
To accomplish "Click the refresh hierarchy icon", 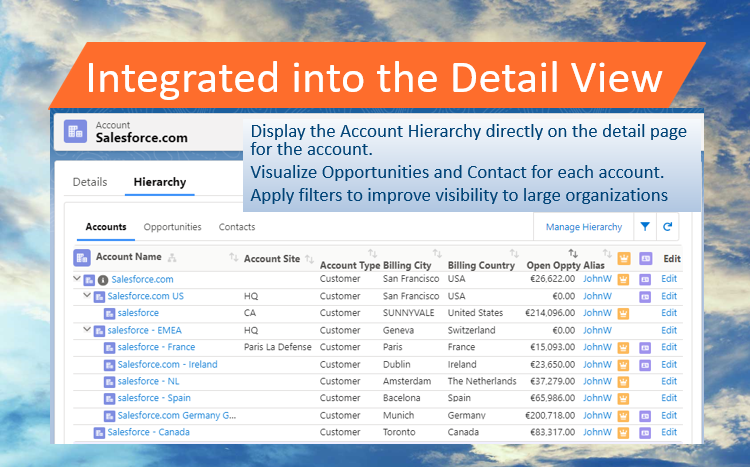I will coord(668,227).
